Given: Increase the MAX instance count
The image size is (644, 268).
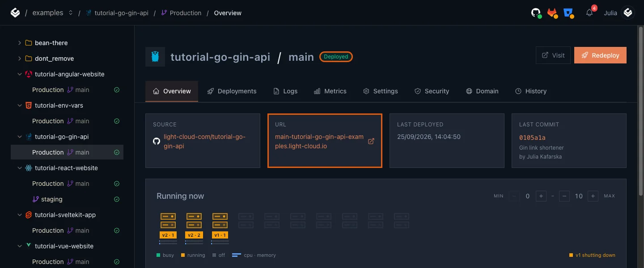Looking at the screenshot, I should (593, 196).
